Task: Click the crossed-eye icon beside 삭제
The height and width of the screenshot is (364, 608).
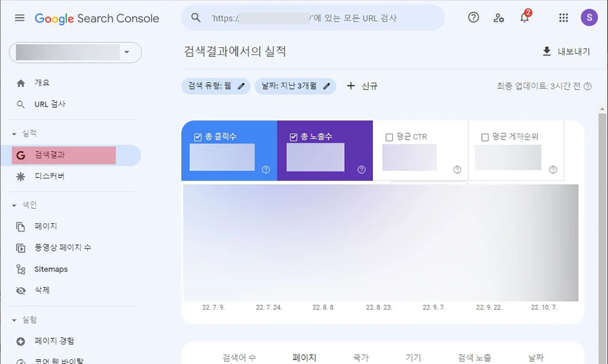Action: (21, 290)
